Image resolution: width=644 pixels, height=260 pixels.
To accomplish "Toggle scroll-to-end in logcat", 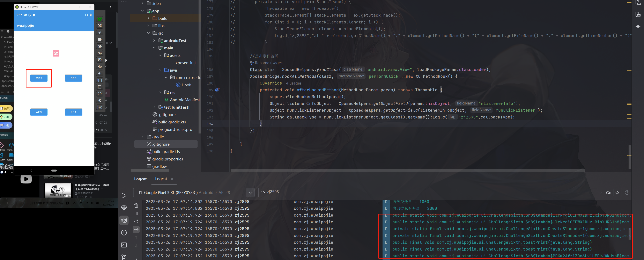I will click(136, 229).
